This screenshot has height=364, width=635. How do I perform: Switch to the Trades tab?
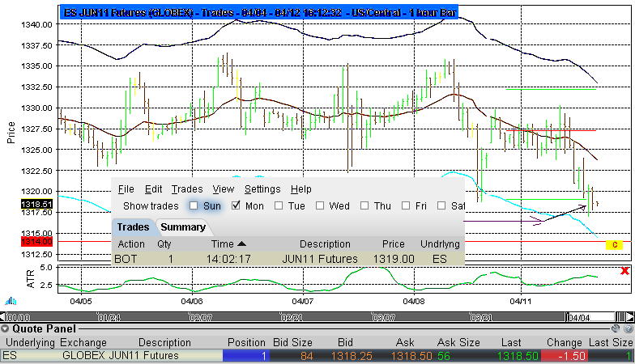(133, 226)
